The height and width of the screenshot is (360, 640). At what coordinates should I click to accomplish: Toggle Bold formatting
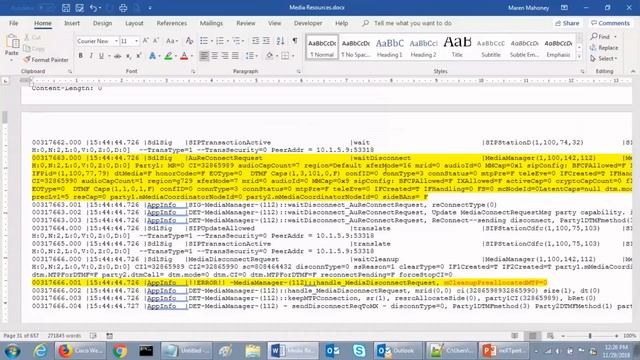[81, 56]
